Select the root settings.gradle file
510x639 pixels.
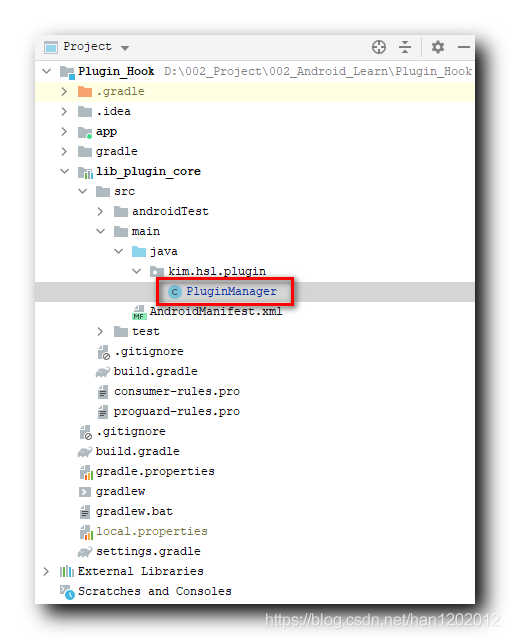[x=148, y=551]
